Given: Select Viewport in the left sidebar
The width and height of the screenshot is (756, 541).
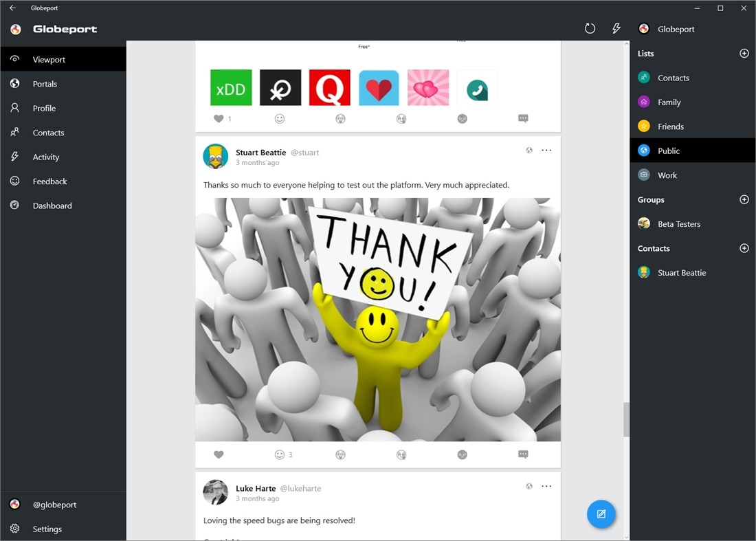Looking at the screenshot, I should point(63,59).
